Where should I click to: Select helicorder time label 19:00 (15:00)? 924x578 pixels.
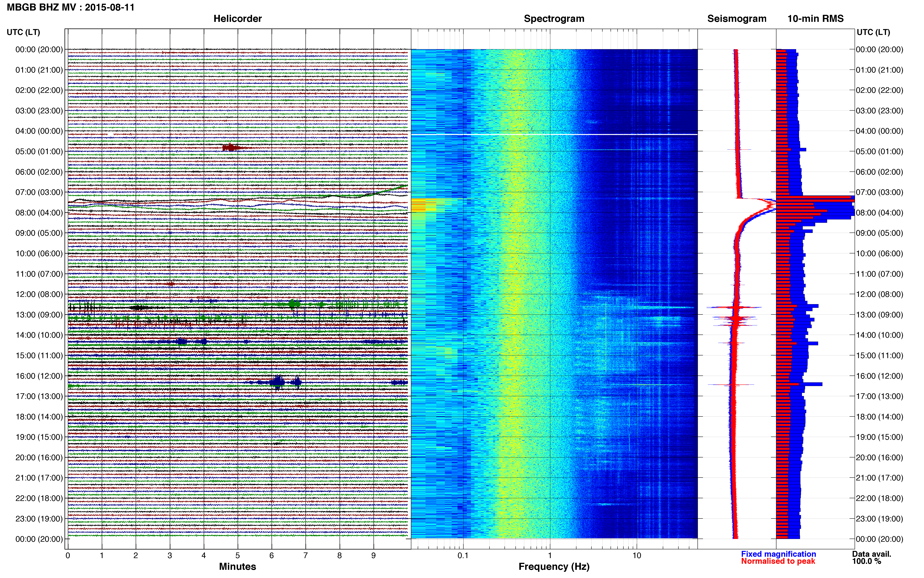point(39,437)
